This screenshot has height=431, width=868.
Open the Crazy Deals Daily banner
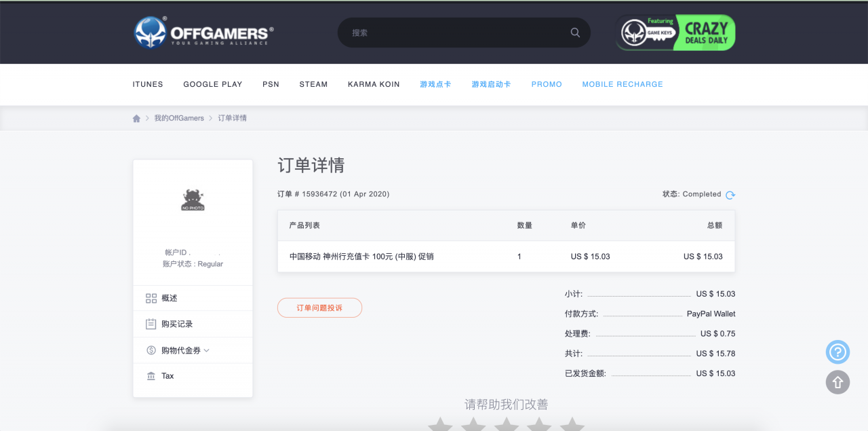675,33
